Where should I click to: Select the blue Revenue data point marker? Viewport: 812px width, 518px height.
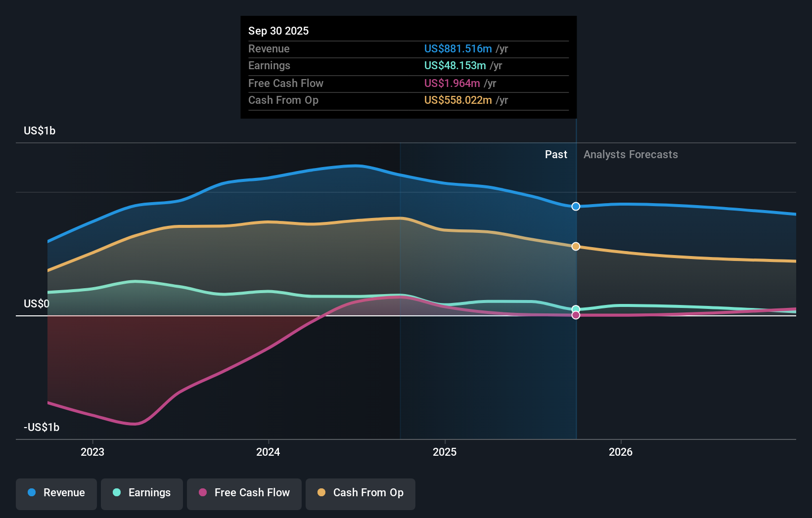pos(575,207)
